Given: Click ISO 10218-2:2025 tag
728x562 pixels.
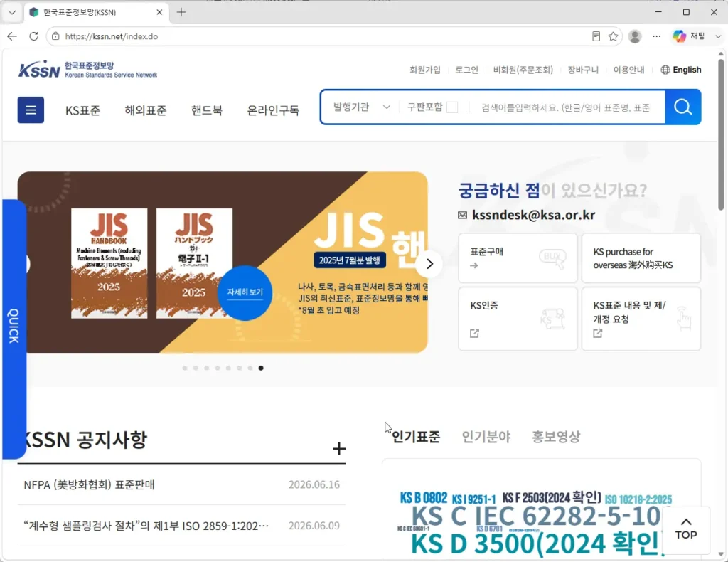Looking at the screenshot, I should pyautogui.click(x=638, y=500).
